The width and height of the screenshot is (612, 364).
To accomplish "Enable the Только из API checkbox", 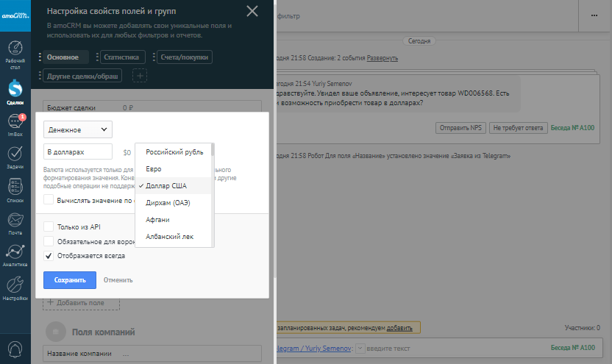I will tap(49, 227).
